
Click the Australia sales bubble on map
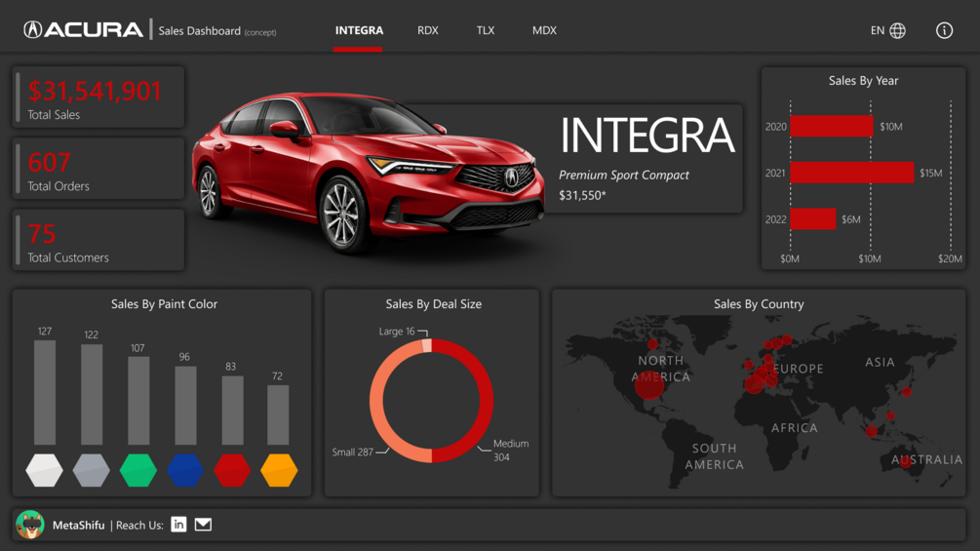point(906,463)
